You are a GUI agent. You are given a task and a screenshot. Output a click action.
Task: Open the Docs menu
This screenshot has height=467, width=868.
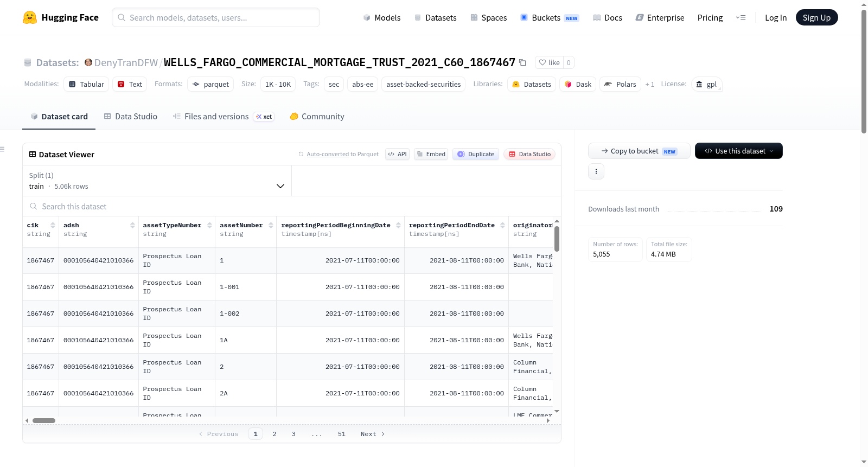click(608, 17)
